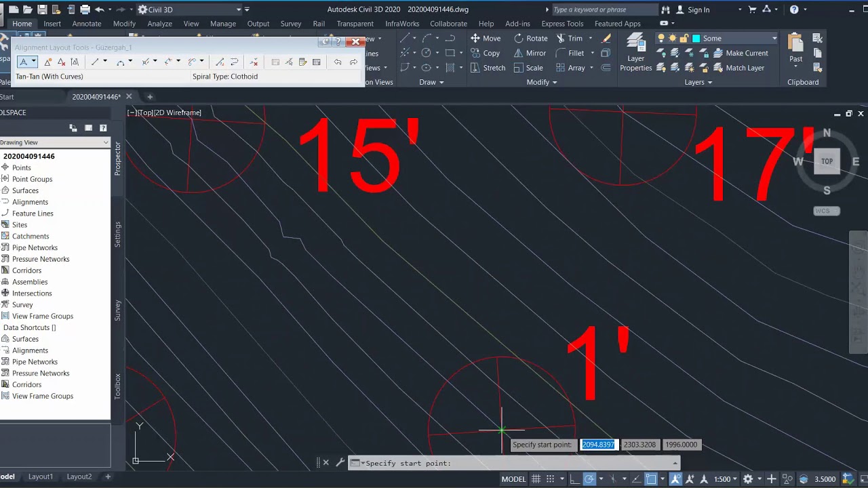
Task: Open the Annotate ribbon tab
Action: [87, 24]
